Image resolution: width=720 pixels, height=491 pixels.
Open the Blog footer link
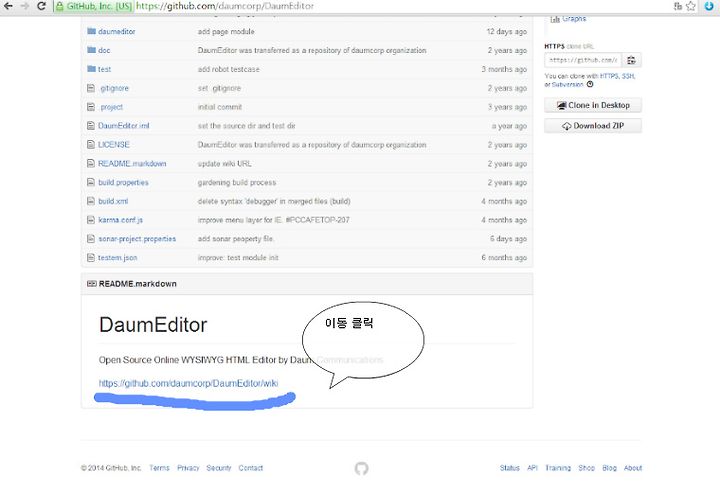coord(609,468)
